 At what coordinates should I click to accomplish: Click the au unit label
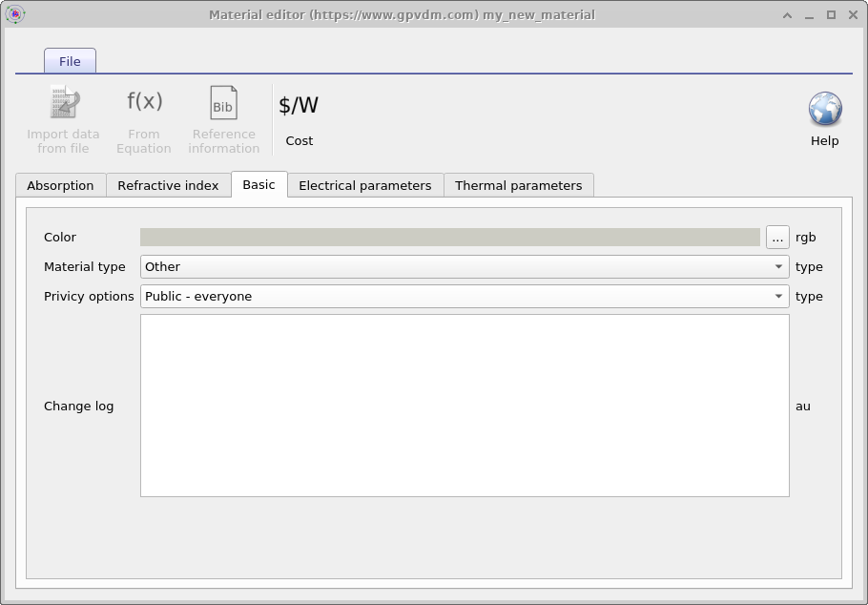803,407
